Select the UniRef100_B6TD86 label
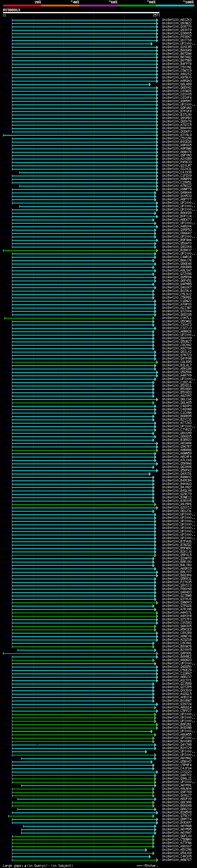Image resolution: width=197 pixels, height=868 pixels. click(x=177, y=54)
